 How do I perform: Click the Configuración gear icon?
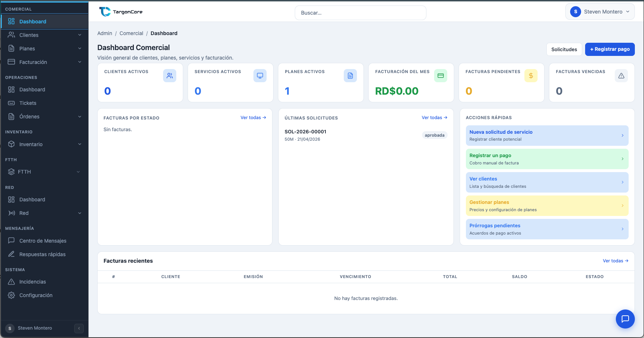click(11, 295)
